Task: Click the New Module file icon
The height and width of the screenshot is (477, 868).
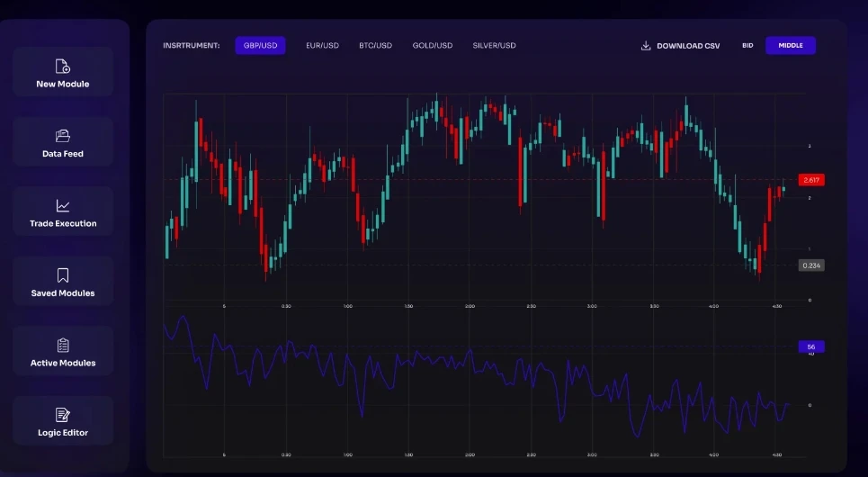Action: tap(63, 67)
